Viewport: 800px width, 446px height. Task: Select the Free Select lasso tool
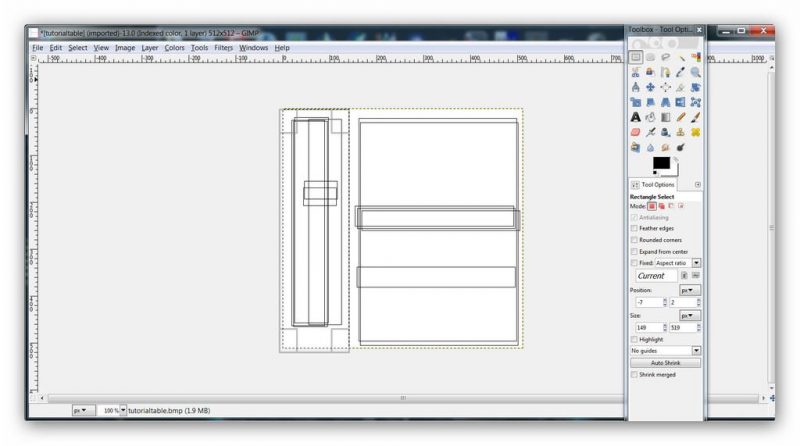[x=665, y=58]
